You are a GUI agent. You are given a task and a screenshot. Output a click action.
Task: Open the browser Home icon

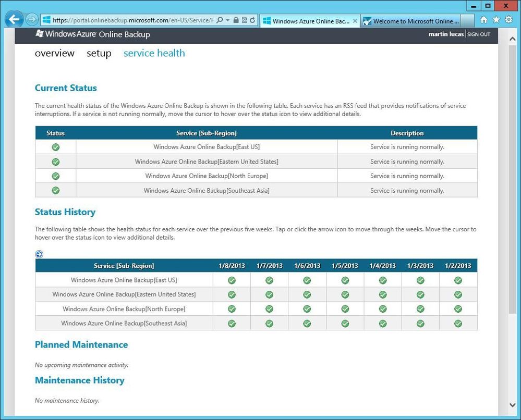pos(484,20)
